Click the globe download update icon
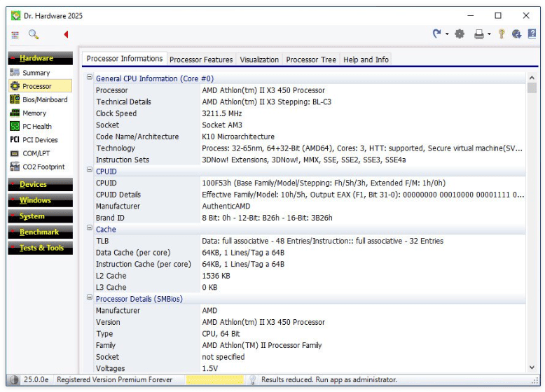The height and width of the screenshot is (392, 545). tap(516, 34)
